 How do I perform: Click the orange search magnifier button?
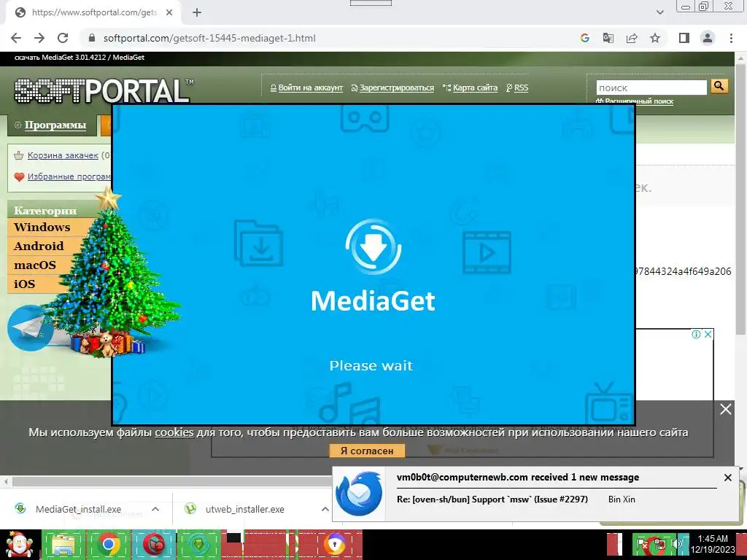719,86
